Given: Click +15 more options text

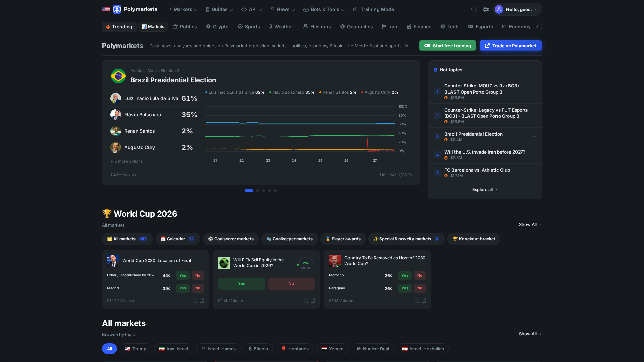Looking at the screenshot, I should pos(126,161).
